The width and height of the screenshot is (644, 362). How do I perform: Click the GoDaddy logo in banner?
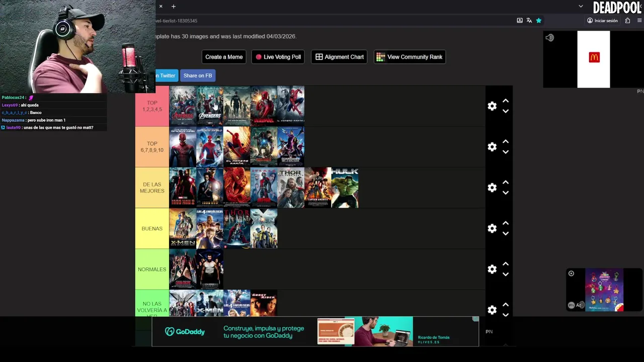coord(185,331)
